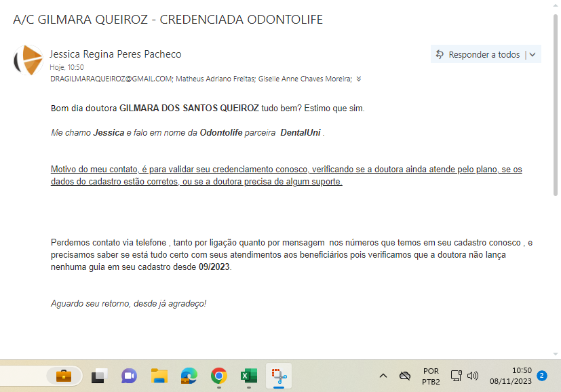Click the crossed-out cloud sync icon in the system tray
The image size is (561, 392).
click(x=405, y=376)
